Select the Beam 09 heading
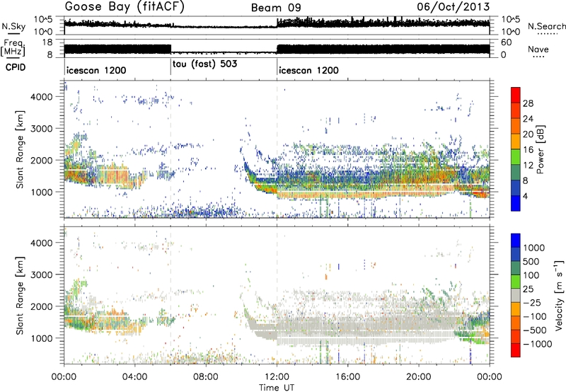Viewport: 566px width, 392px height. pyautogui.click(x=276, y=8)
